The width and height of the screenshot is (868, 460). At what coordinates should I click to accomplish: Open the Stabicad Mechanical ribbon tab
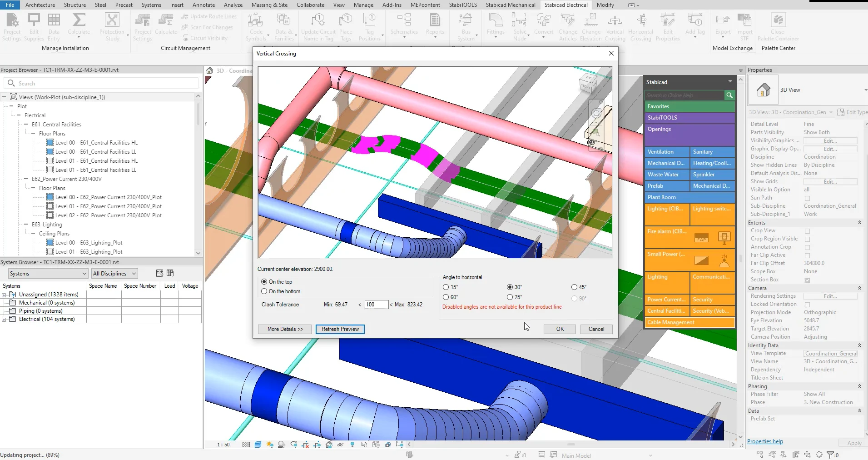(511, 5)
